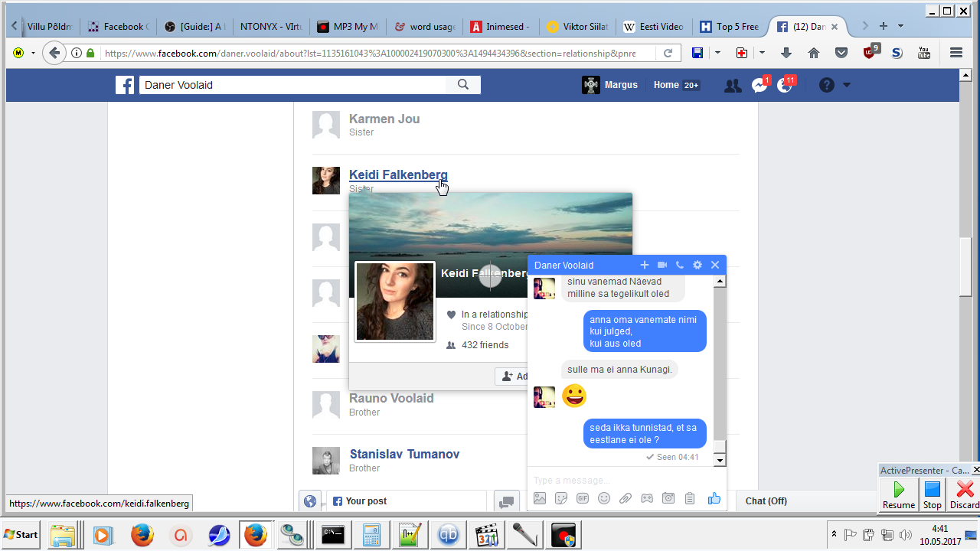The image size is (980, 551).
Task: Send a thumbs-up like in chat
Action: point(714,498)
